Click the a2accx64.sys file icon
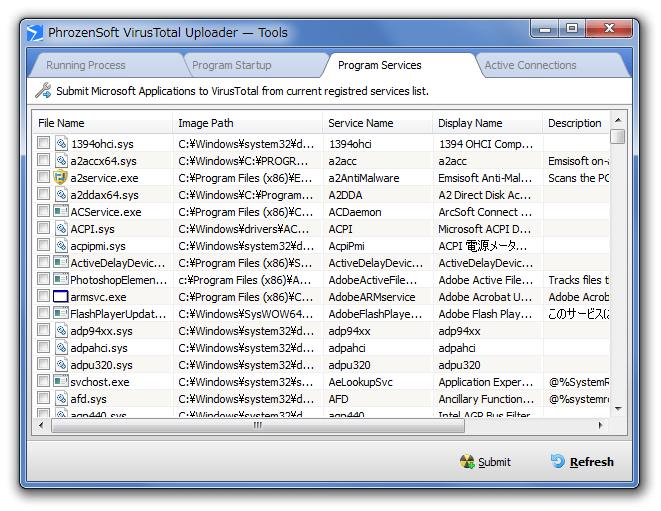This screenshot has width=661, height=511. pos(61,160)
